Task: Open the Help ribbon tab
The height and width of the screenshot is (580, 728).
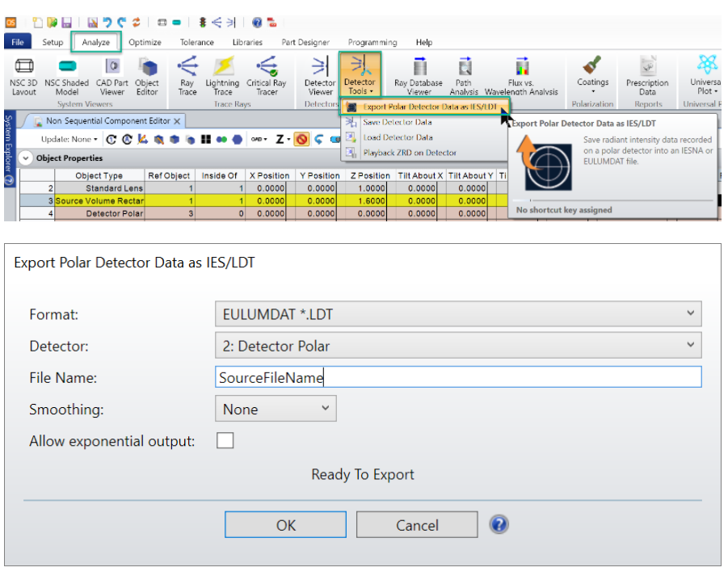Action: pos(424,42)
